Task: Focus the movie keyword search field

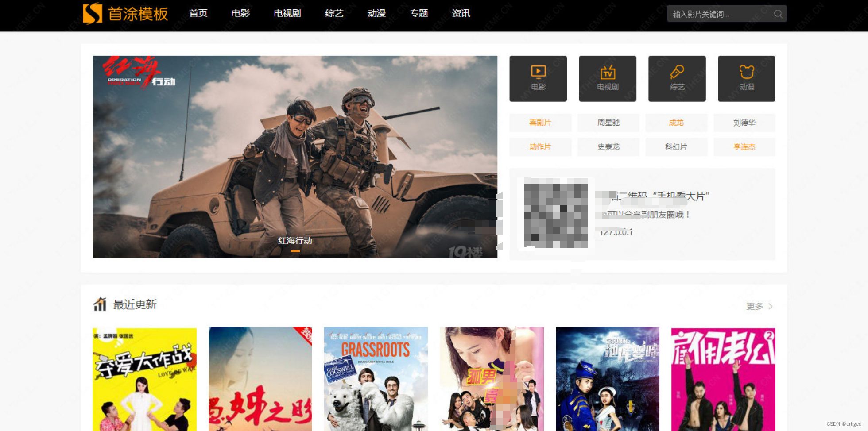Action: [x=720, y=14]
